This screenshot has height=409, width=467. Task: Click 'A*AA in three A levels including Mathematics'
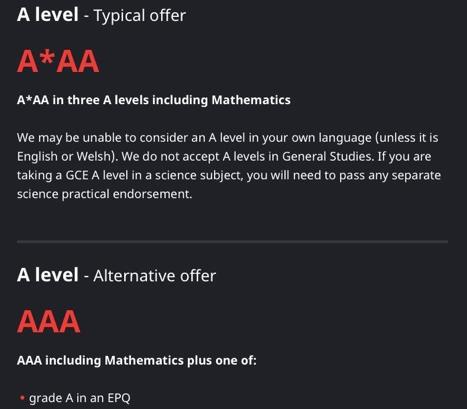pos(154,100)
